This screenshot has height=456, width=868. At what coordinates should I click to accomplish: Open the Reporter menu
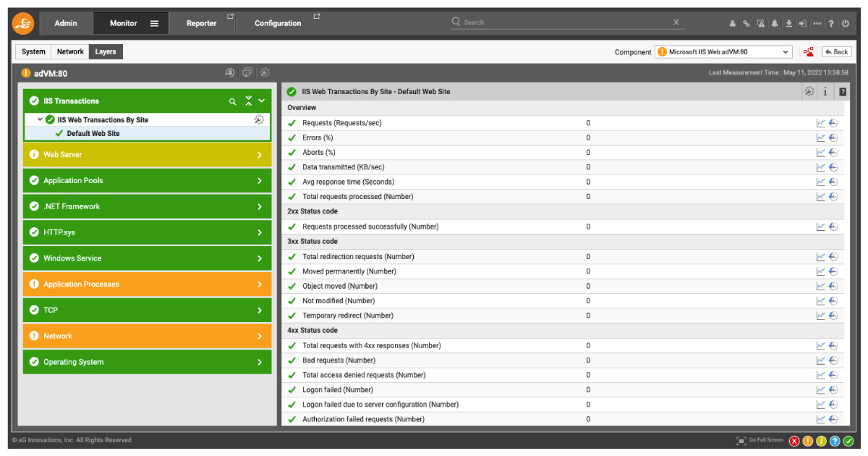pos(202,23)
